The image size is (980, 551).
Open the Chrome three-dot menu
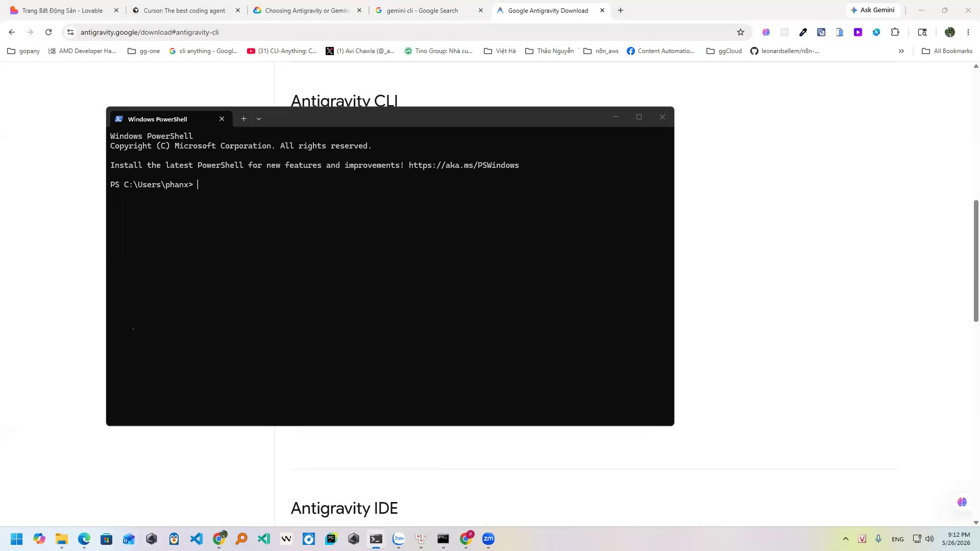point(968,32)
